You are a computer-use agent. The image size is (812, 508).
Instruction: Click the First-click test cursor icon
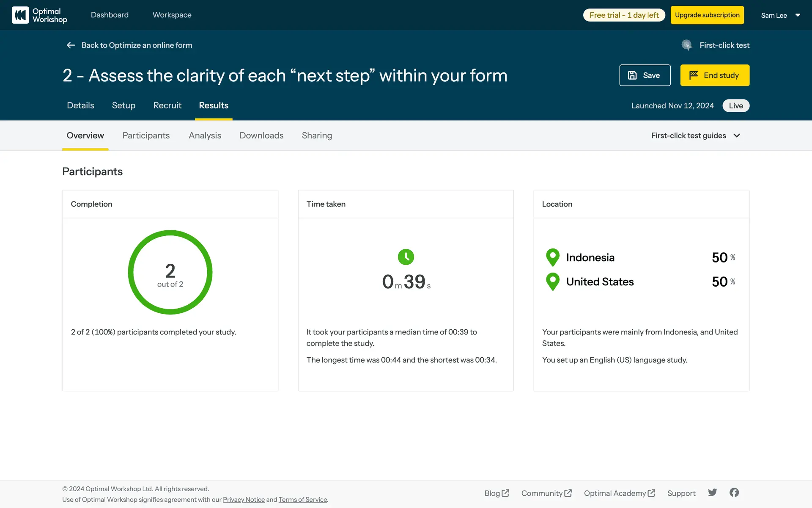point(687,45)
